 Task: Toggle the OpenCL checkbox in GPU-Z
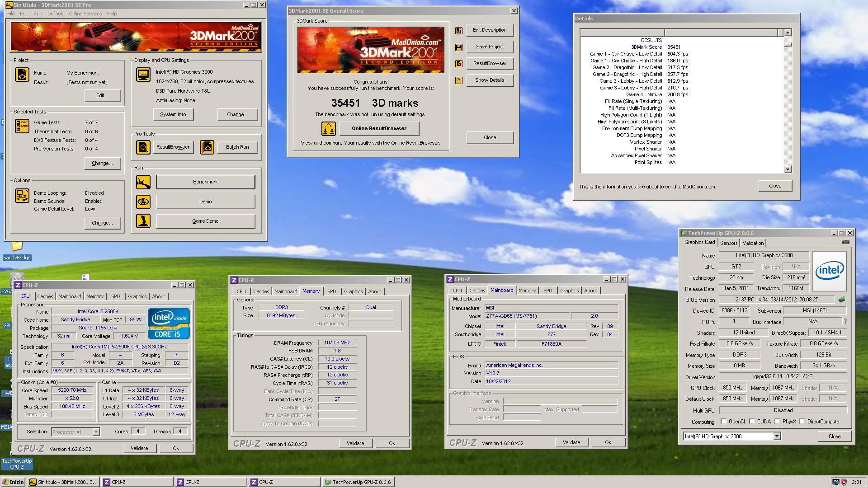coord(723,422)
